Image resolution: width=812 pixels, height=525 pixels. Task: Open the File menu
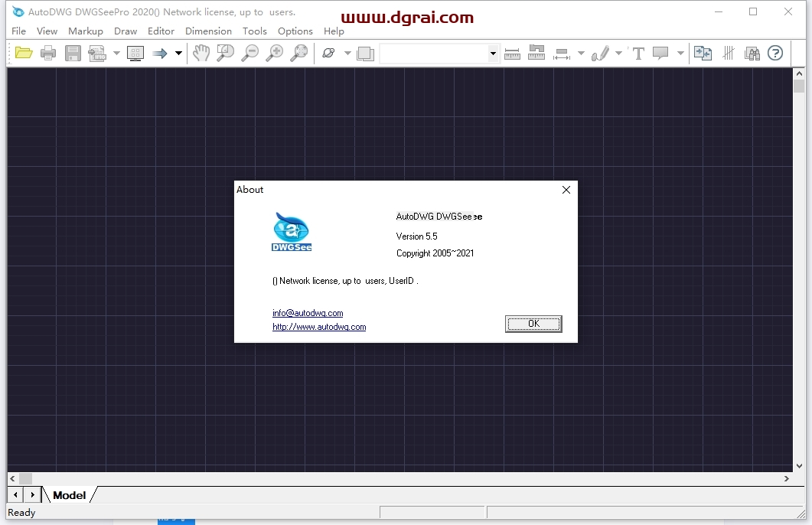(x=18, y=31)
